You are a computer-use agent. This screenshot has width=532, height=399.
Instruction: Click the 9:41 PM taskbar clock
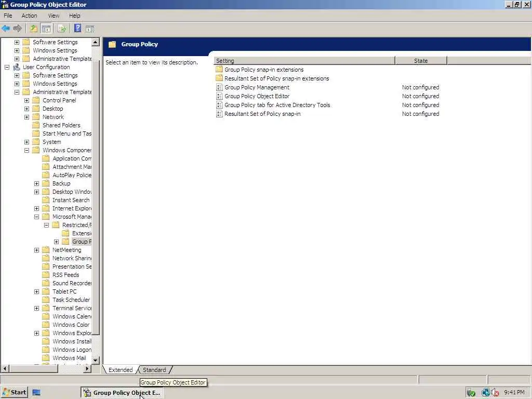pyautogui.click(x=514, y=393)
